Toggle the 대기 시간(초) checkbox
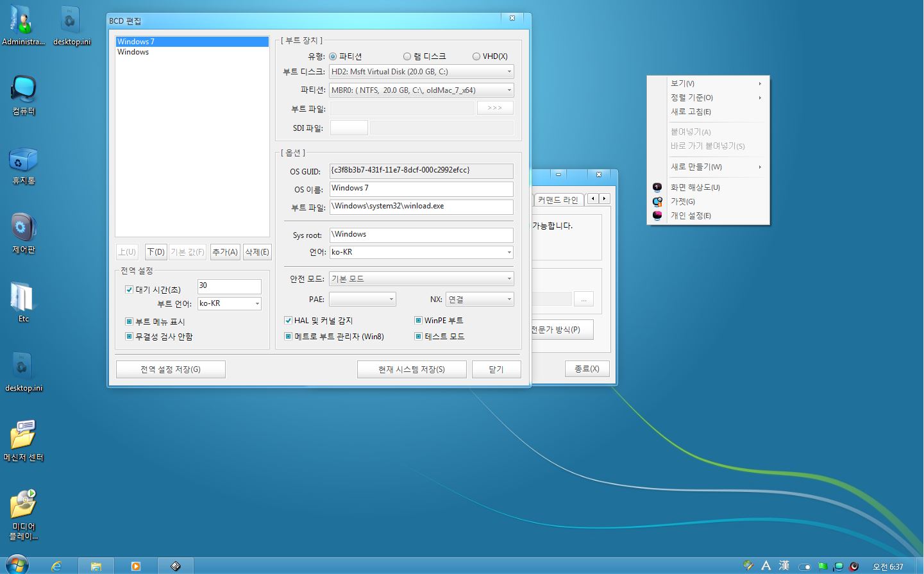 click(x=129, y=290)
